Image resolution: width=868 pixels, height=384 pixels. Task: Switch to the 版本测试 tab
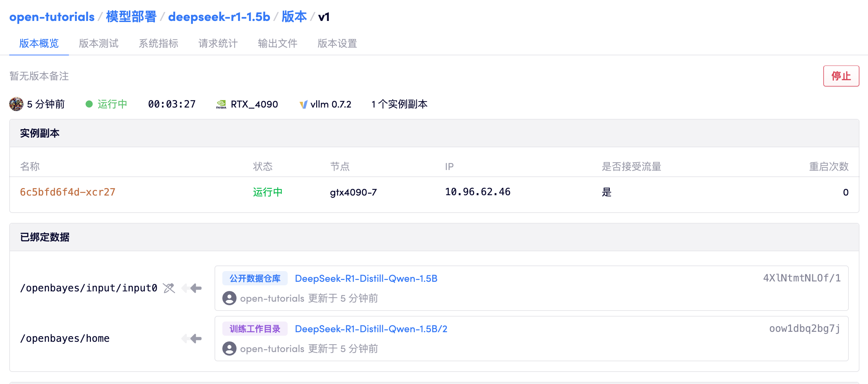[98, 43]
